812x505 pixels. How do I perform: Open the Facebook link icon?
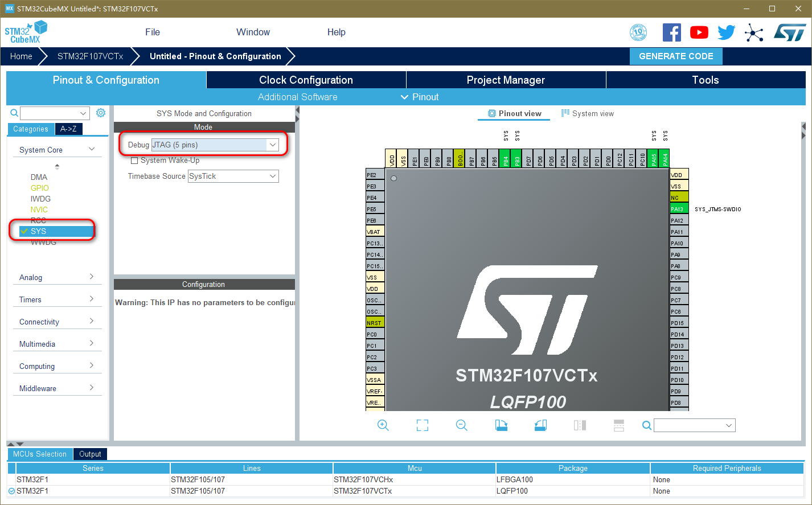pos(672,32)
